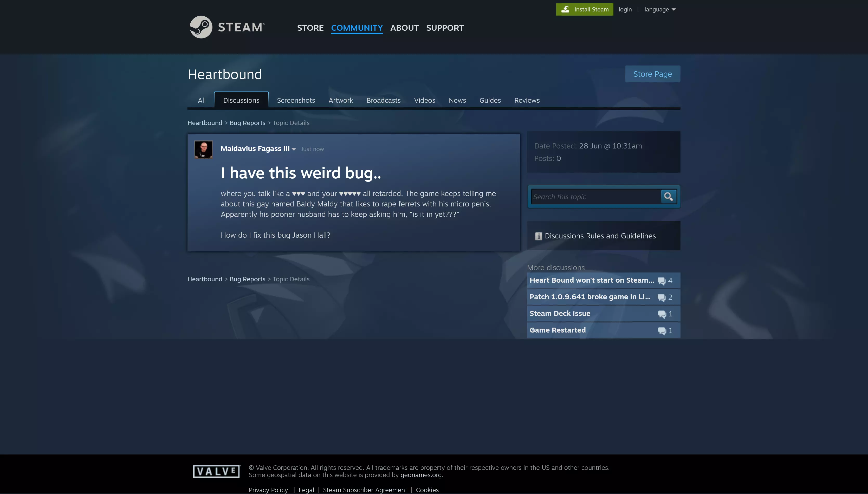Open the Legal footer link

306,490
